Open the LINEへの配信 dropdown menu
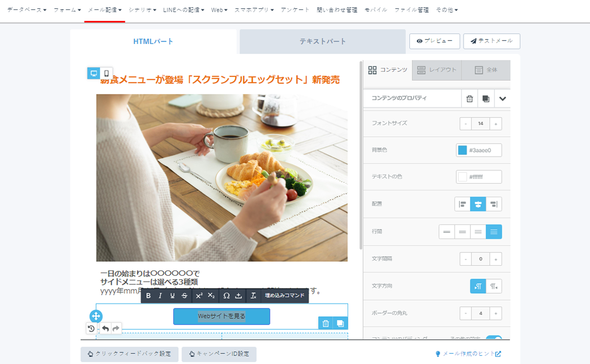This screenshot has height=364, width=590. click(x=184, y=10)
